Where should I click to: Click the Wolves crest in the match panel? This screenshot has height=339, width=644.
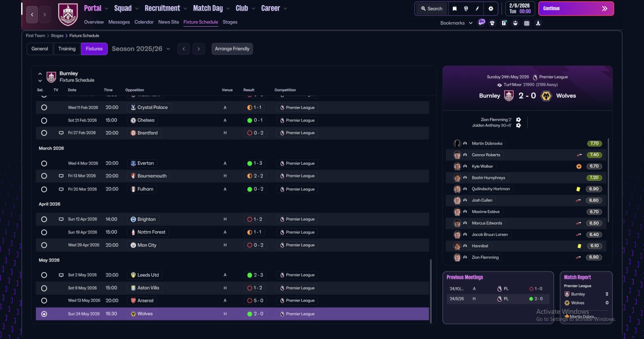click(x=546, y=96)
